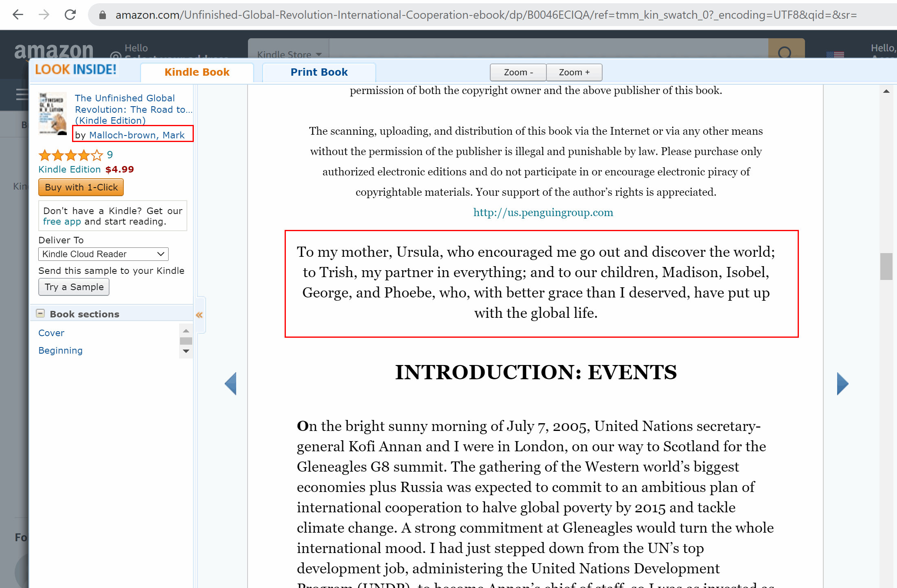Go to the previous page with the left arrow
The image size is (897, 588).
230,383
